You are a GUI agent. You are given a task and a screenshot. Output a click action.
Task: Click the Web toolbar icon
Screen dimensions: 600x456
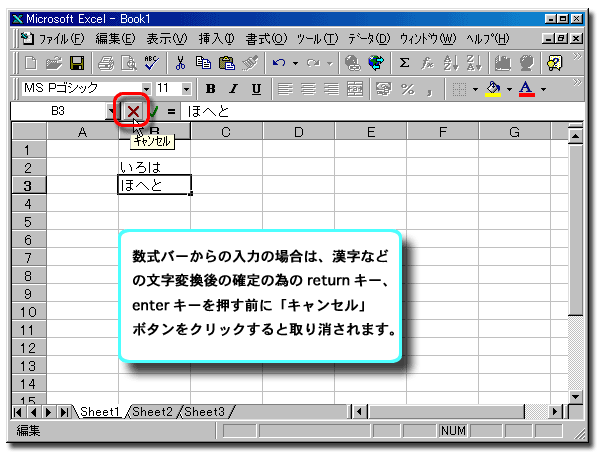(376, 63)
